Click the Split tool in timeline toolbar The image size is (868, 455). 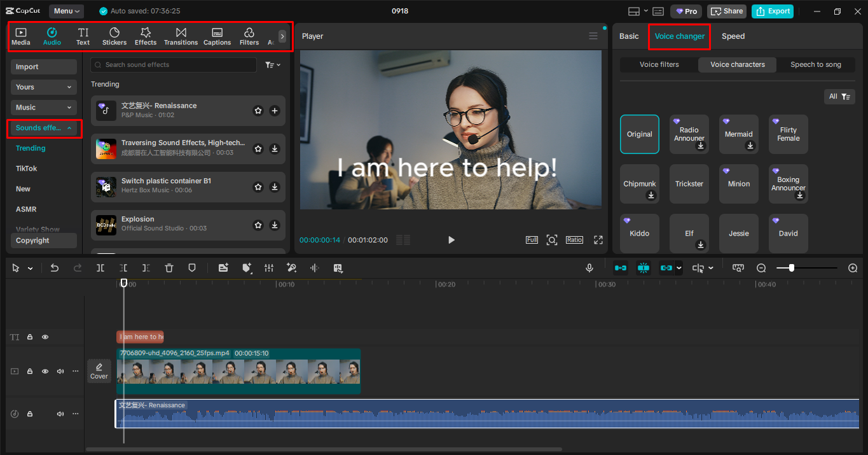[100, 269]
